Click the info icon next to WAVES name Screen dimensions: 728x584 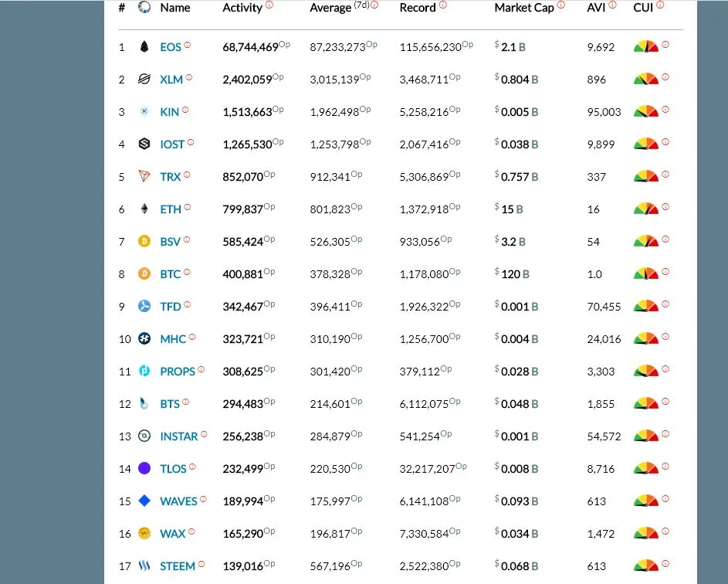[x=203, y=499]
